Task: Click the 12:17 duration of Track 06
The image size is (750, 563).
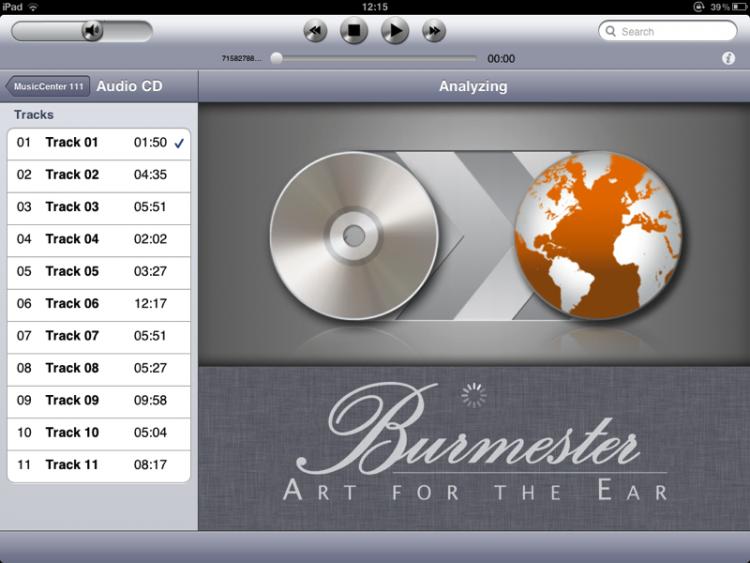Action: 150,304
